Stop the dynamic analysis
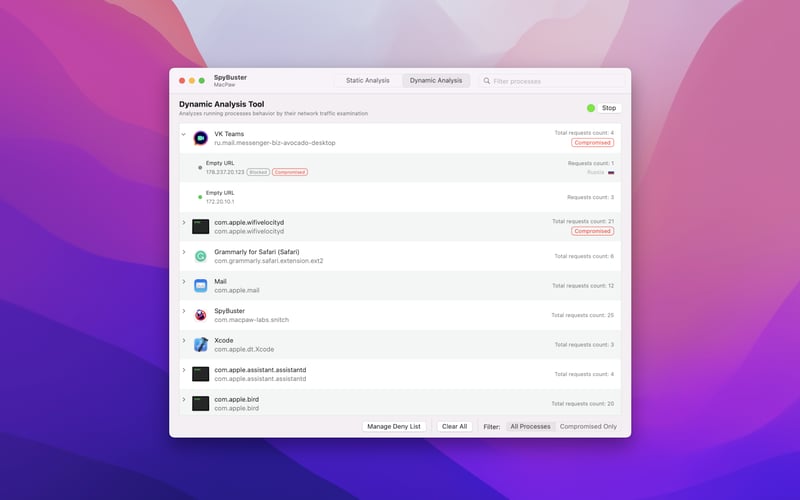The width and height of the screenshot is (800, 500). [x=609, y=108]
